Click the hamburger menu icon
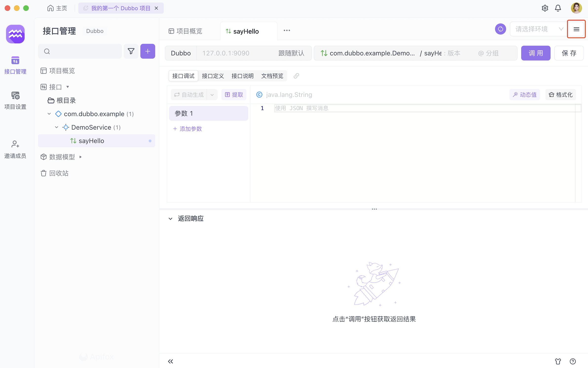Image resolution: width=588 pixels, height=368 pixels. [x=576, y=29]
